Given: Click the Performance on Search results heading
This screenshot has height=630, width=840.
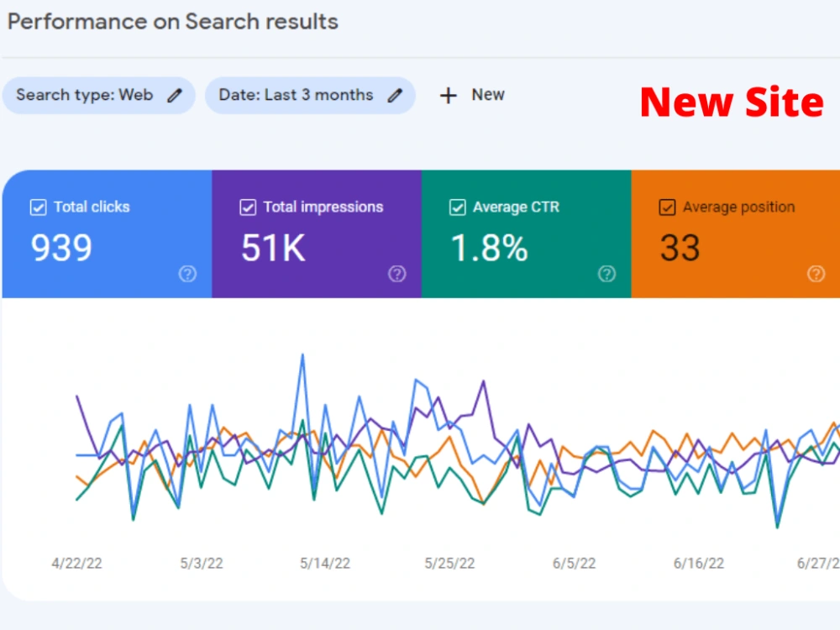Looking at the screenshot, I should pyautogui.click(x=172, y=22).
